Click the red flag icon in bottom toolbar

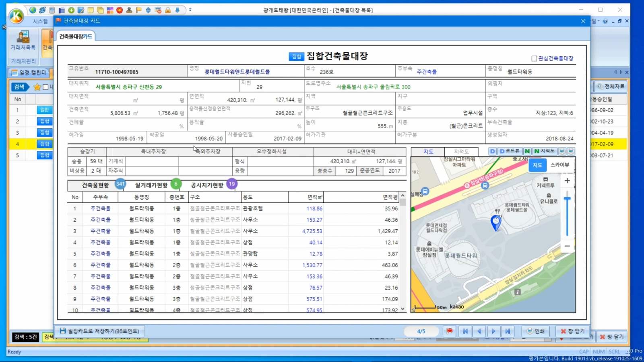click(450, 331)
